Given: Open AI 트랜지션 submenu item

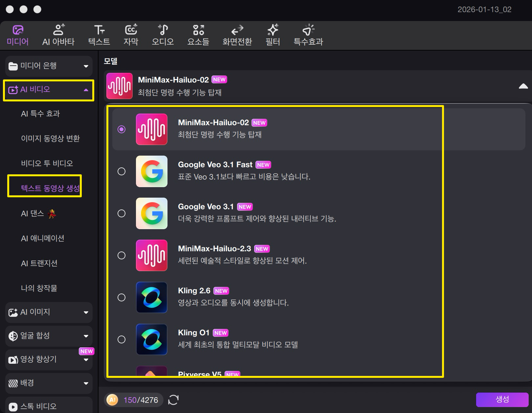Looking at the screenshot, I should [39, 263].
